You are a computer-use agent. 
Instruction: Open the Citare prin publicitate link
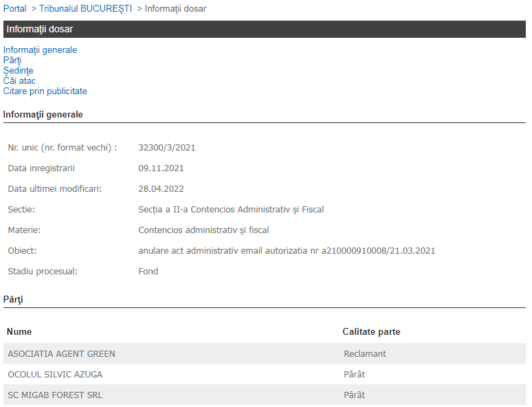45,91
